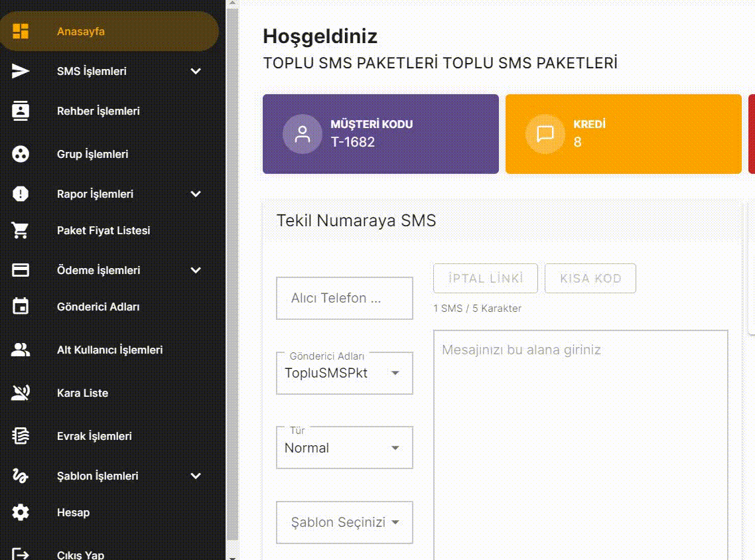The image size is (755, 560).
Task: Expand the SMS İşlemleri submenu chevron
Action: (x=196, y=71)
